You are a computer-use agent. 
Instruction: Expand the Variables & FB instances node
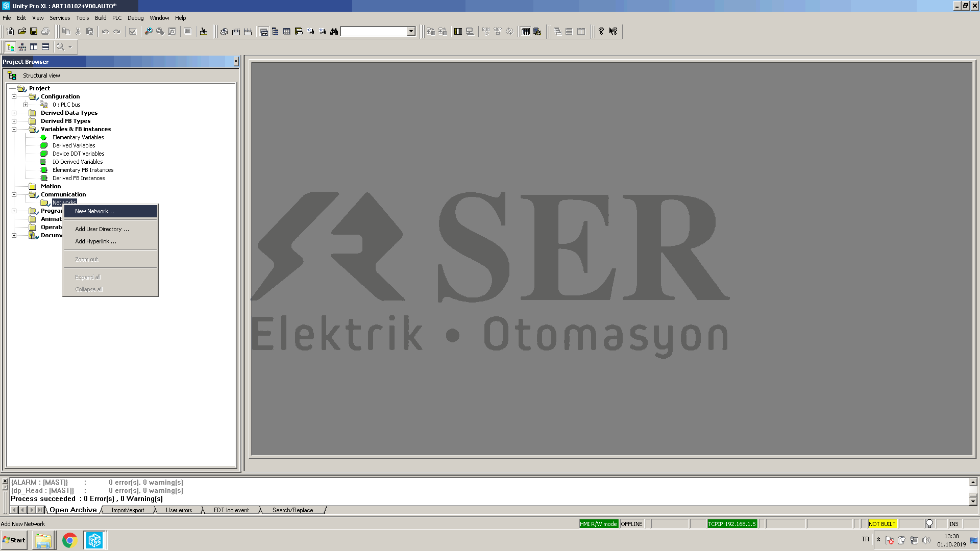click(15, 129)
